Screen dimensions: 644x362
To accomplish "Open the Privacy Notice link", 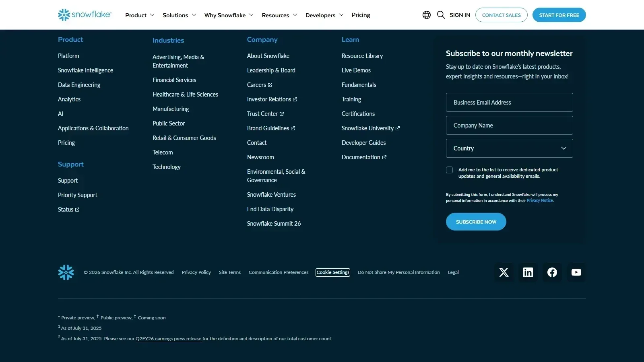I will point(540,200).
